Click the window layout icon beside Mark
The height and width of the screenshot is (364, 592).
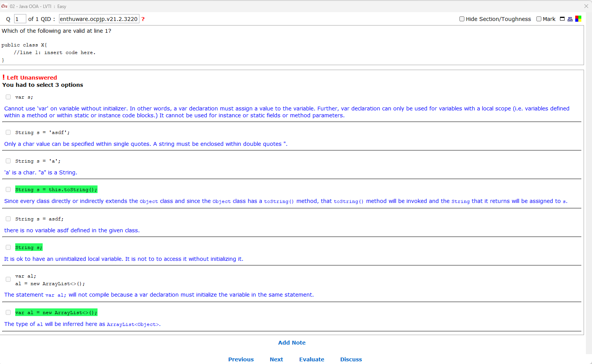coord(562,19)
